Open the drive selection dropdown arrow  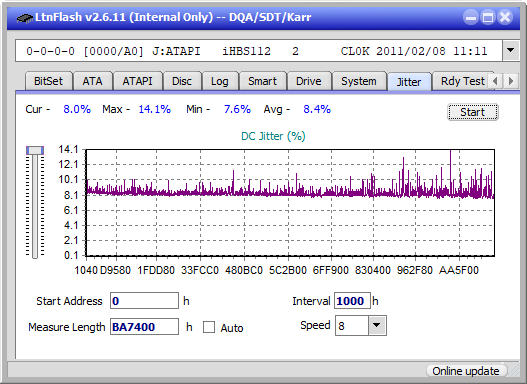pos(511,51)
